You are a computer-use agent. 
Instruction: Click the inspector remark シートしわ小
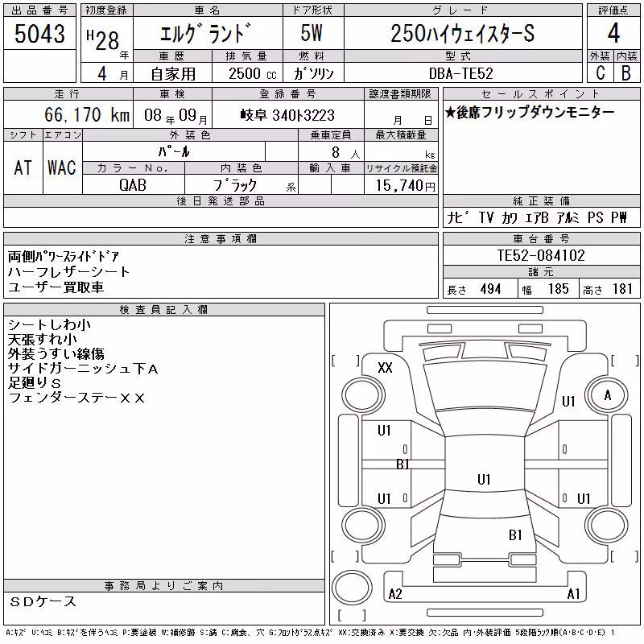49,325
